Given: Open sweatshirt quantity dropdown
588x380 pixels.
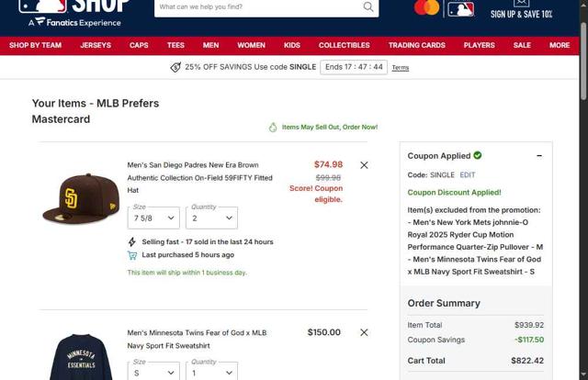Looking at the screenshot, I should click(211, 372).
